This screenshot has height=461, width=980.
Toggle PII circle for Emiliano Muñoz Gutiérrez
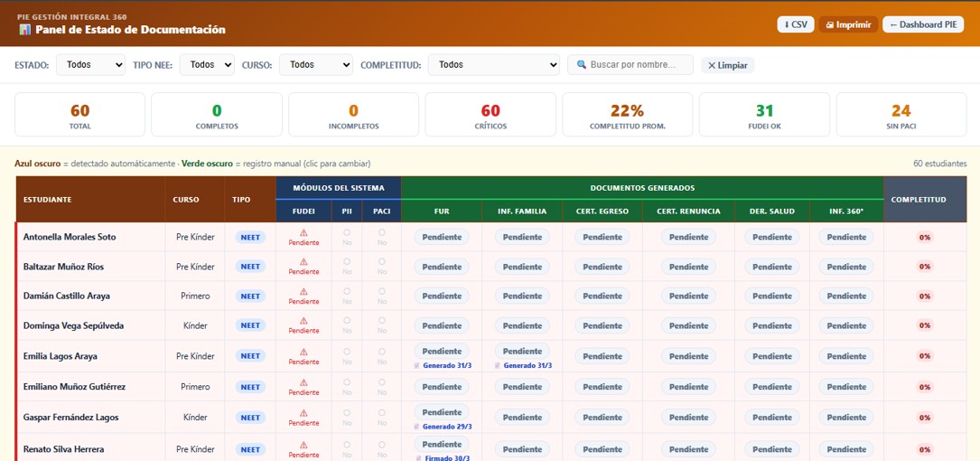tap(347, 382)
